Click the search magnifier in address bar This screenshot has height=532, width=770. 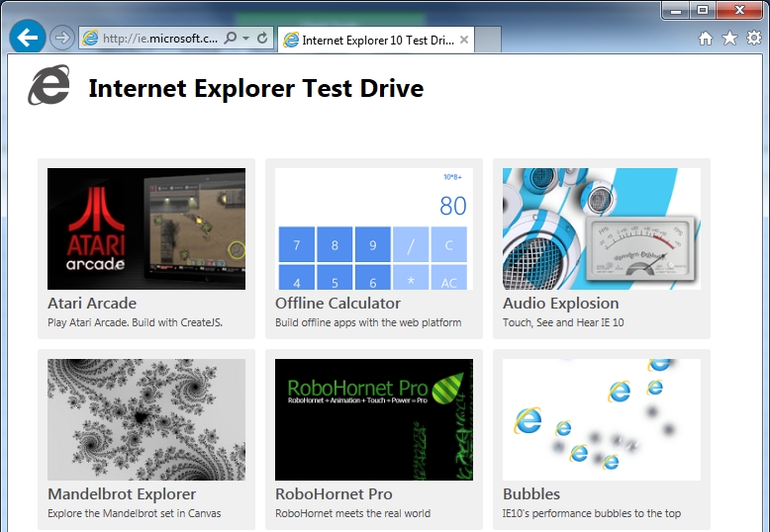[x=231, y=39]
